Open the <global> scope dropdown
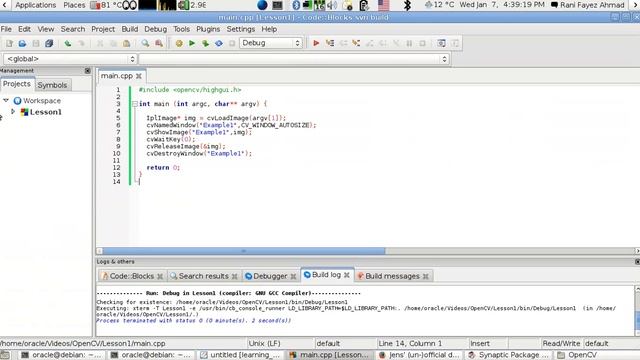 click(70, 59)
